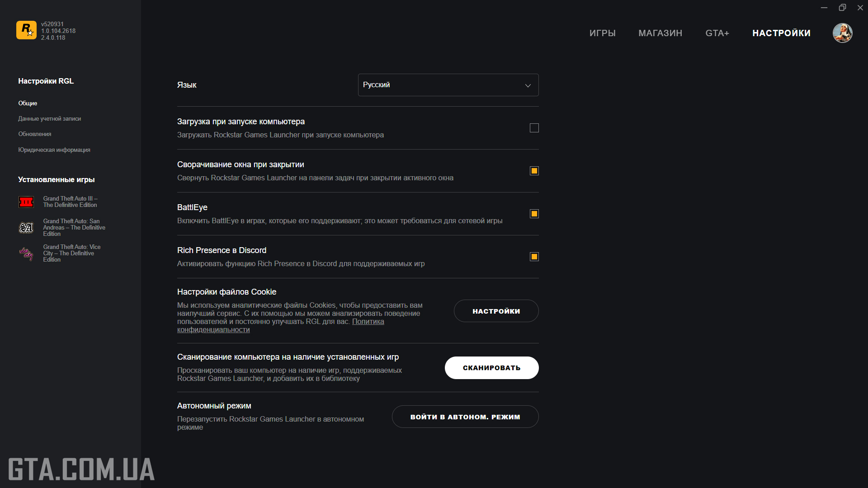Click the restore window icon
The height and width of the screenshot is (488, 868).
[842, 8]
